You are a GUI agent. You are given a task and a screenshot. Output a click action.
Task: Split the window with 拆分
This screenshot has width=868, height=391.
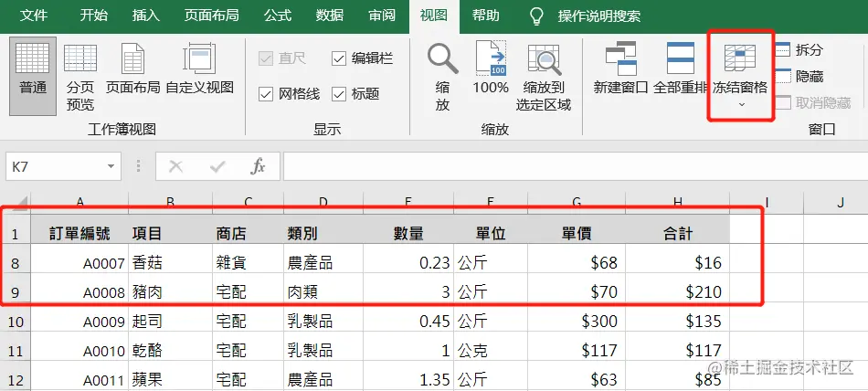click(x=799, y=50)
